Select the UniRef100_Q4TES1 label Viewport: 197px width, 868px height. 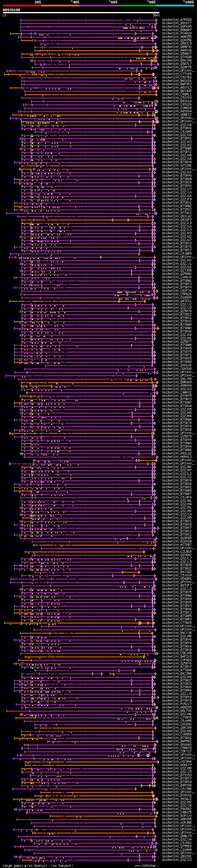(x=177, y=301)
